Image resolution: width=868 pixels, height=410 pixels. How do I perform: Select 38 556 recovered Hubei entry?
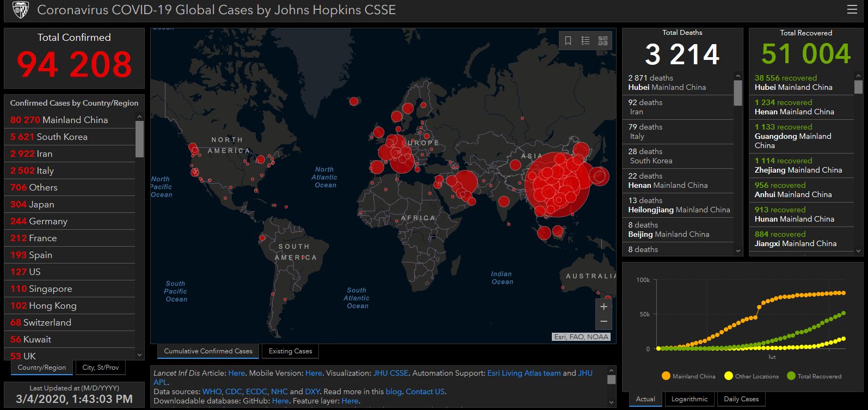[x=802, y=83]
